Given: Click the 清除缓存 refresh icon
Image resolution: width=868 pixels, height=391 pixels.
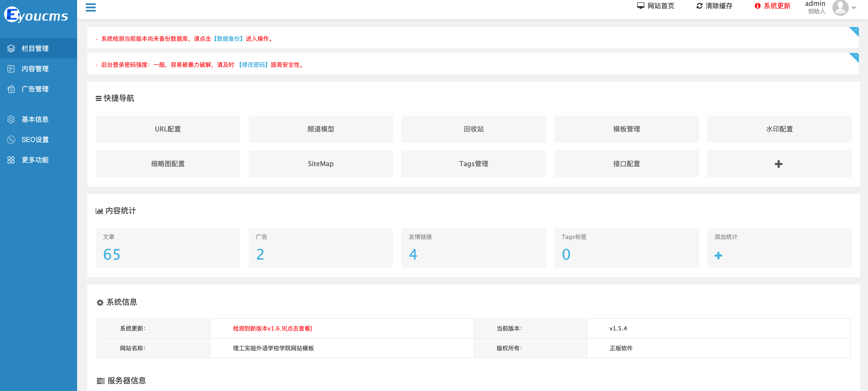Looking at the screenshot, I should point(699,6).
